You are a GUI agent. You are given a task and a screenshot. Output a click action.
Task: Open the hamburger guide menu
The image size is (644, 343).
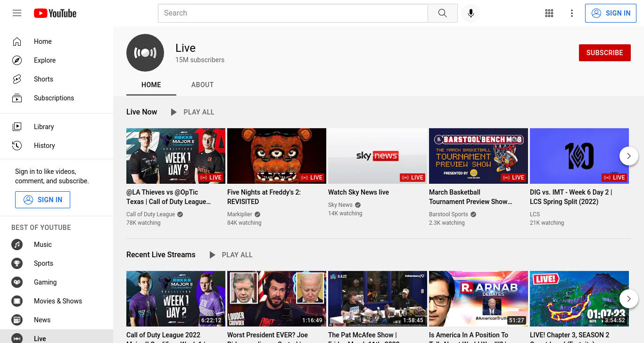pyautogui.click(x=17, y=13)
